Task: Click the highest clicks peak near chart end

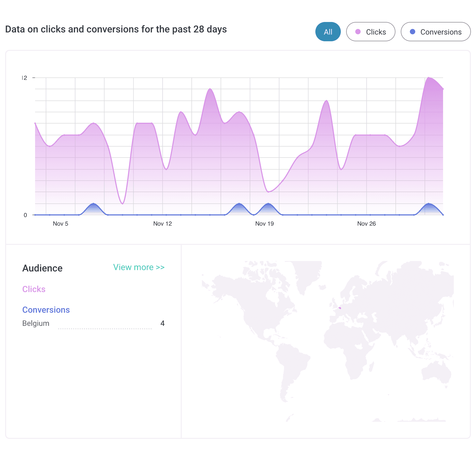Action: [429, 78]
